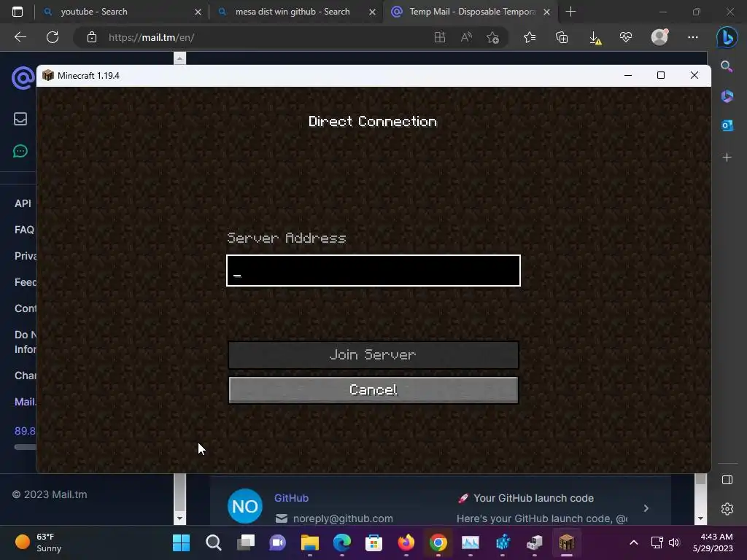
Task: Open Task View on the taskbar
Action: click(x=246, y=542)
